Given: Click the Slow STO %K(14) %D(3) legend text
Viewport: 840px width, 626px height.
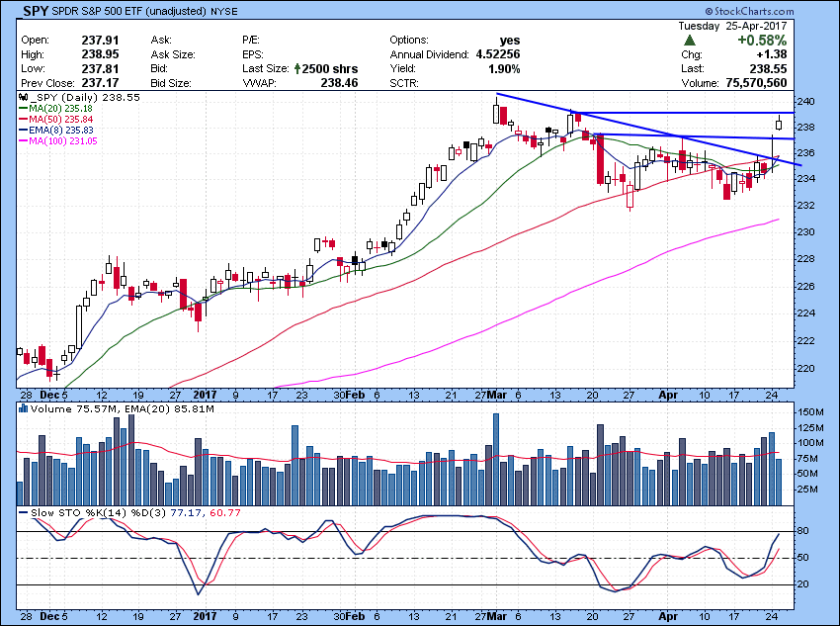Looking at the screenshot, I should [x=98, y=513].
